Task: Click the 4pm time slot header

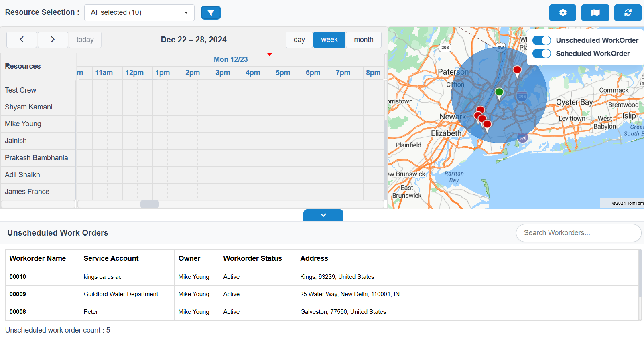Action: click(253, 73)
